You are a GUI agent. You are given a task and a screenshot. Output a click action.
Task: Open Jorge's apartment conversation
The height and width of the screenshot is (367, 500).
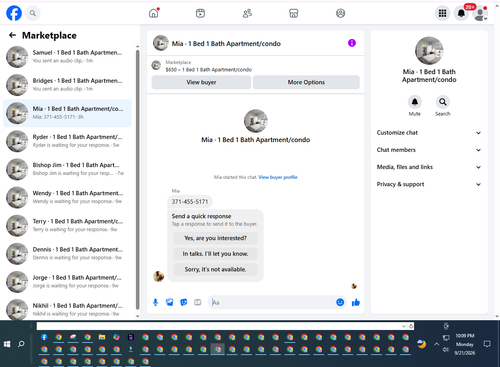coord(67,282)
